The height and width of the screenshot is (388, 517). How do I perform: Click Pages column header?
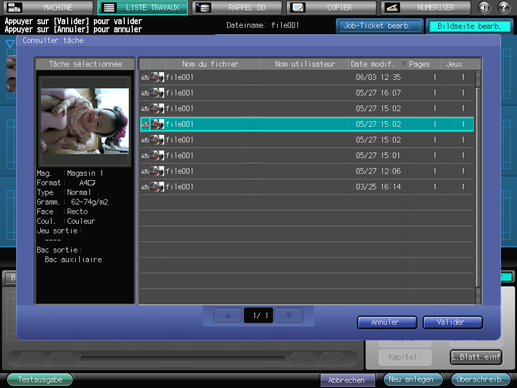(424, 64)
